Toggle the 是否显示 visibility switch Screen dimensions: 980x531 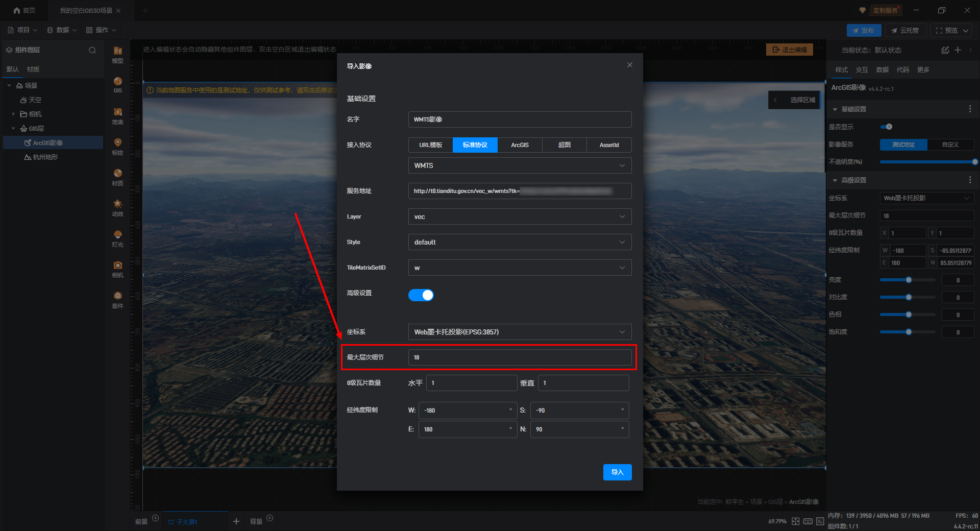pos(887,127)
